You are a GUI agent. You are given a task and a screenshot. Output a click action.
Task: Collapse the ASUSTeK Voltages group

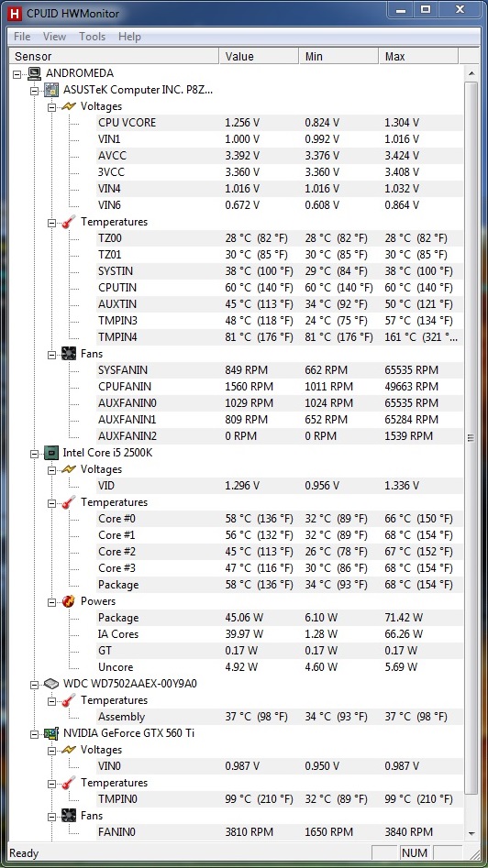click(51, 106)
